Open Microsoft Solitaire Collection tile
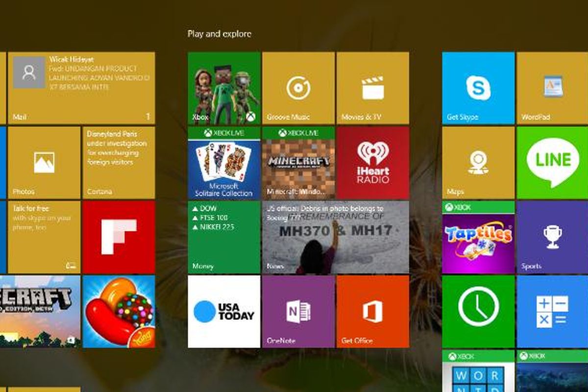This screenshot has height=392, width=588. [224, 163]
